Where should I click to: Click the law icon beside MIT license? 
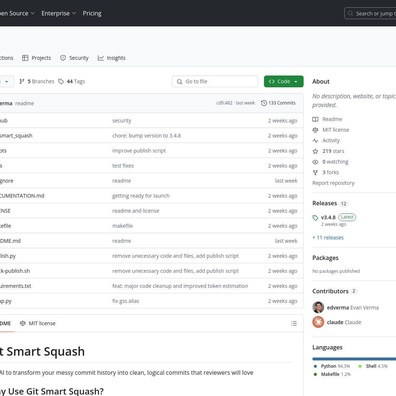coord(315,130)
